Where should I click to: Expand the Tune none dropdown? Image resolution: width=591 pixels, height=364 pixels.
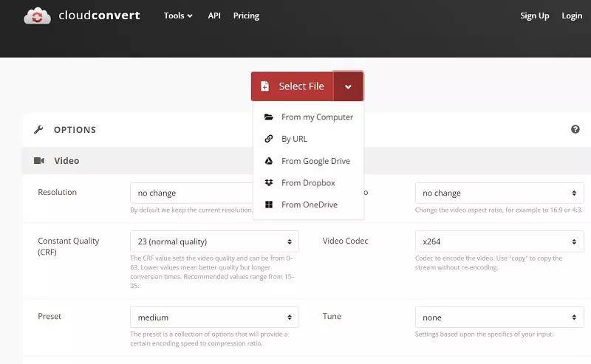pyautogui.click(x=499, y=317)
